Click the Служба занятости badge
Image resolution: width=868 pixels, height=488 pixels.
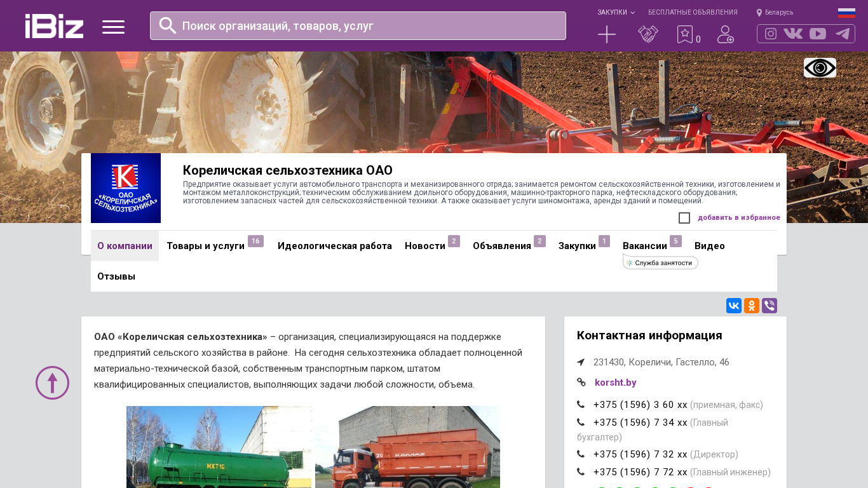pos(660,262)
